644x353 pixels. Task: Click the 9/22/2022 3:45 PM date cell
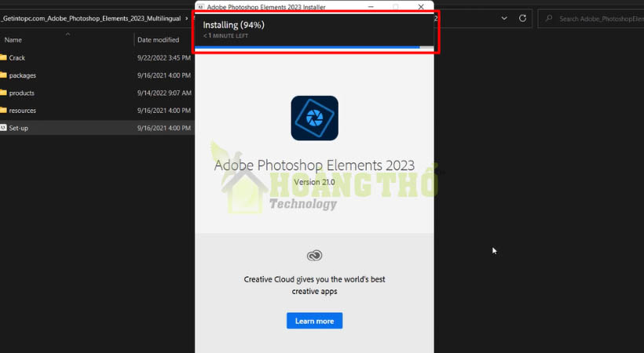pyautogui.click(x=164, y=58)
